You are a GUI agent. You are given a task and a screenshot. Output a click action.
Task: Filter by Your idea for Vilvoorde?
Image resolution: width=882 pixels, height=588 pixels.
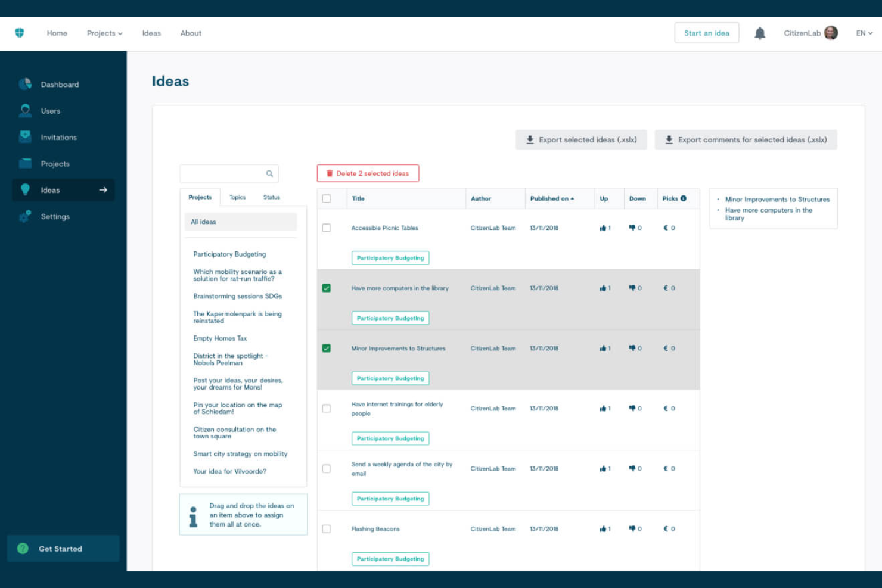coord(229,471)
